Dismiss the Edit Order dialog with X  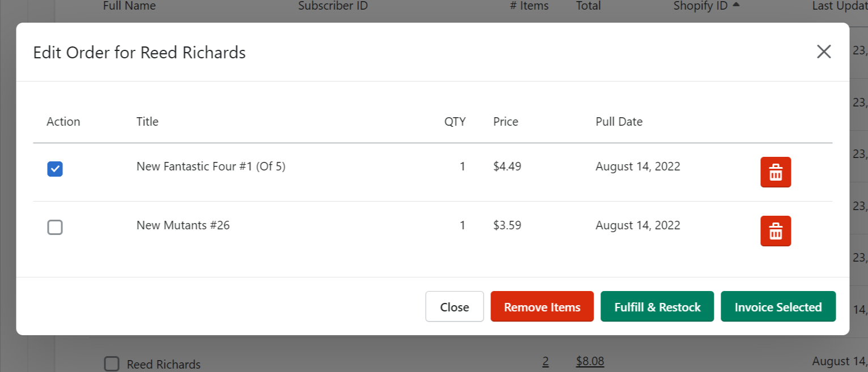tap(823, 52)
